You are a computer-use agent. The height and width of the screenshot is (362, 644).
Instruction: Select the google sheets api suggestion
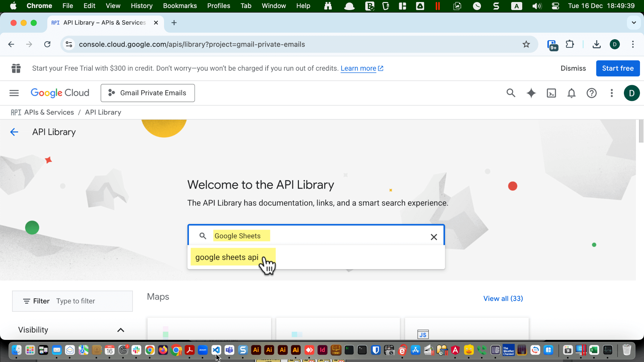coord(227,257)
